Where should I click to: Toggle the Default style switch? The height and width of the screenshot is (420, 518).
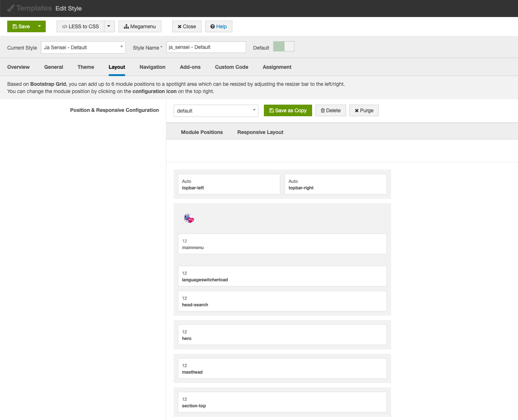pyautogui.click(x=283, y=46)
